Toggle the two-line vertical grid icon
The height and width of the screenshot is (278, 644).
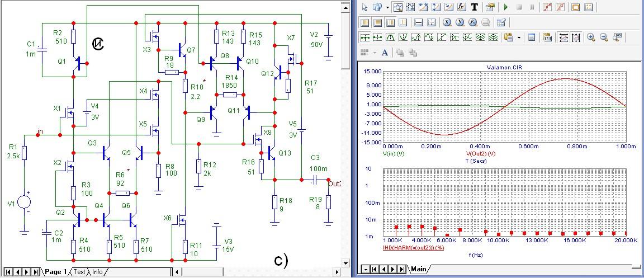tap(402, 22)
